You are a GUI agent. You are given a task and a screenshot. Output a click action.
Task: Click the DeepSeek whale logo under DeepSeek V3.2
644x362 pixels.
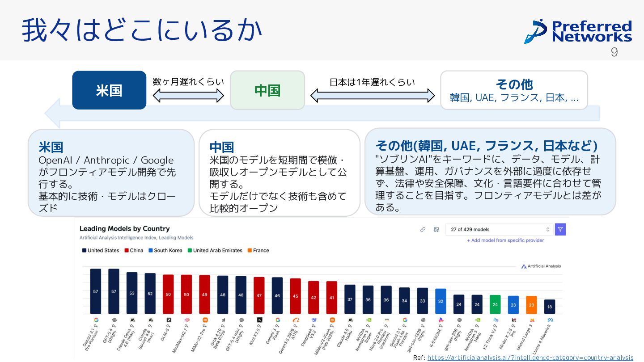(x=314, y=320)
